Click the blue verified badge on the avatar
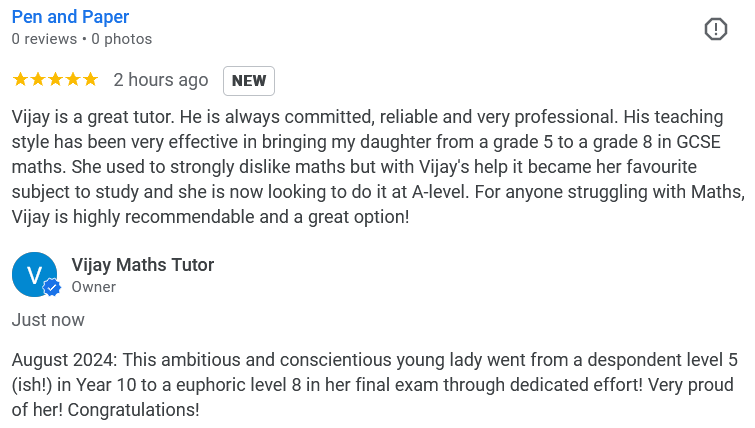This screenshot has height=428, width=755. 52,288
